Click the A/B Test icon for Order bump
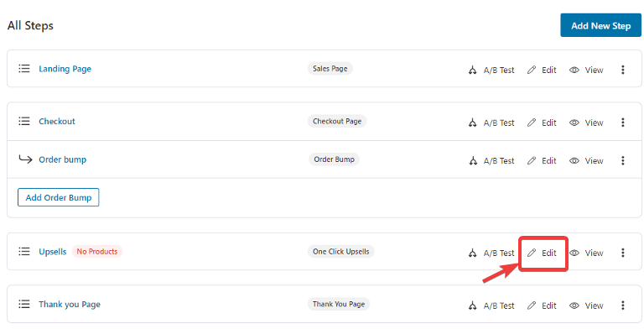Screen dimensions: 644x329 click(x=473, y=161)
